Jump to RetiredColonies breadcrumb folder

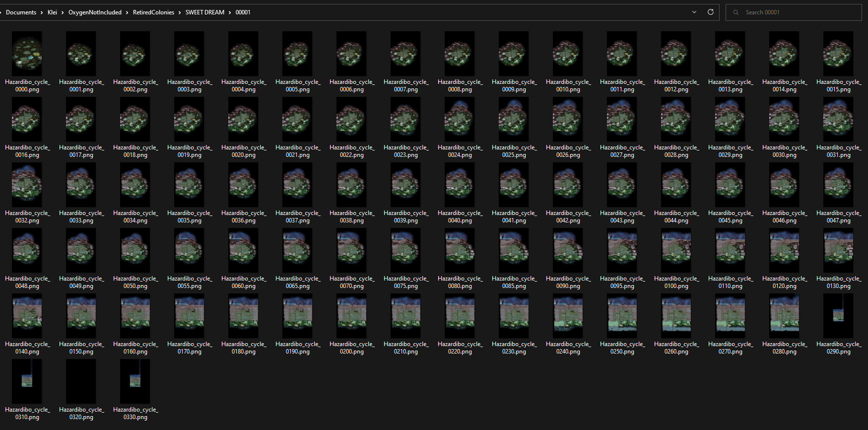tap(153, 12)
